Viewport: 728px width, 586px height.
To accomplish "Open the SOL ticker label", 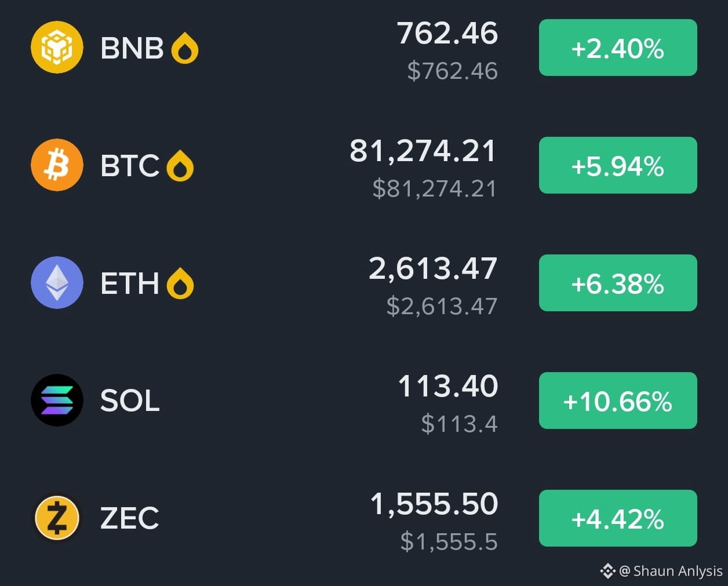I will point(130,401).
